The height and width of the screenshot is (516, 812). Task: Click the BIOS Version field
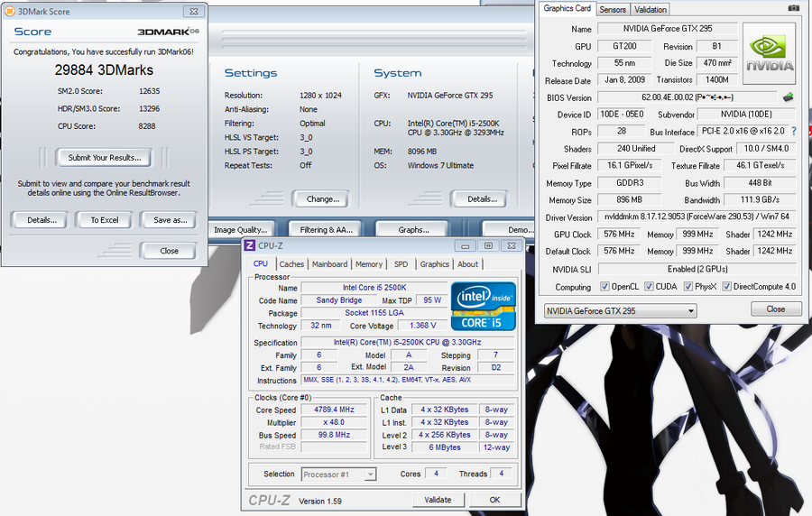[x=687, y=97]
